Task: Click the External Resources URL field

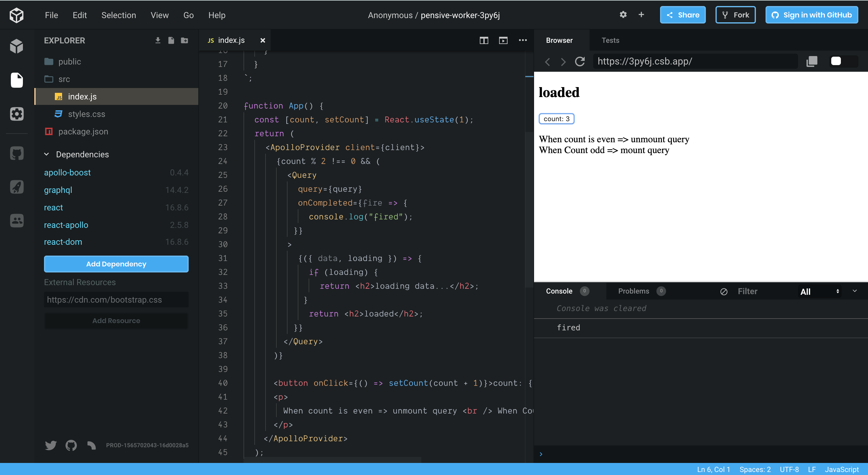Action: click(x=116, y=300)
